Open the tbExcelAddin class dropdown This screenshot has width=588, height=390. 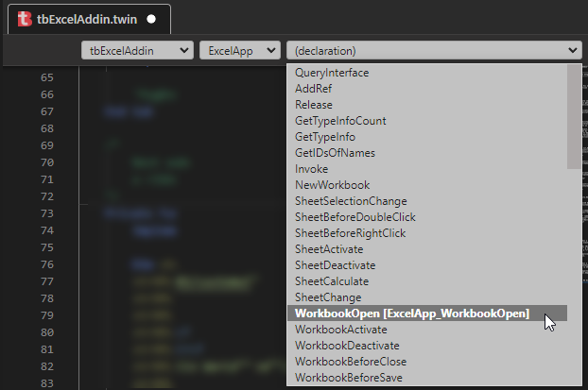pyautogui.click(x=137, y=50)
